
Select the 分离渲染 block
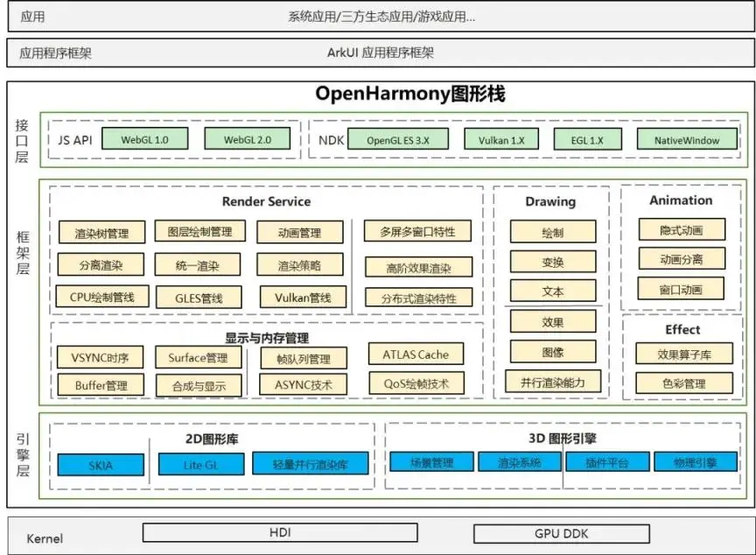(101, 264)
